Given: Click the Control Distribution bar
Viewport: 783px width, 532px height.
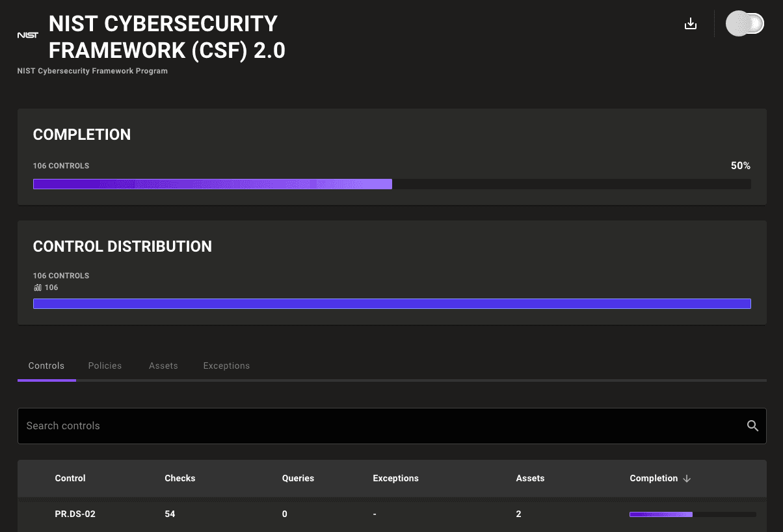Looking at the screenshot, I should click(x=391, y=304).
